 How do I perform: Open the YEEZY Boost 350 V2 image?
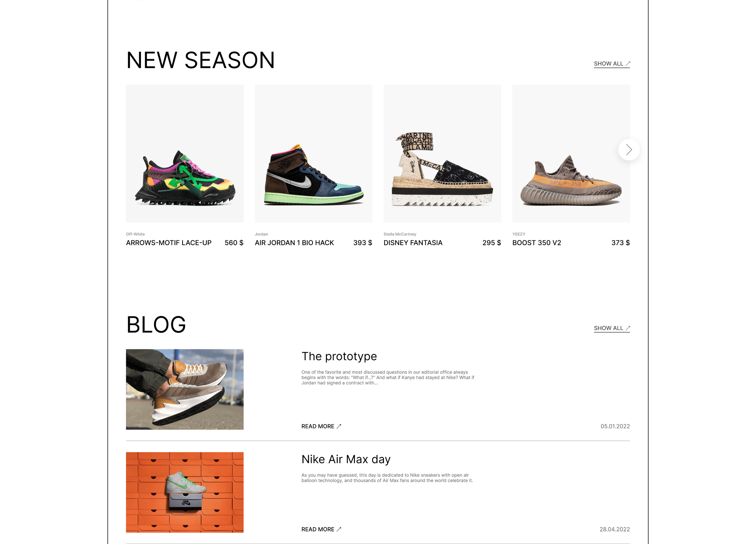[571, 154]
